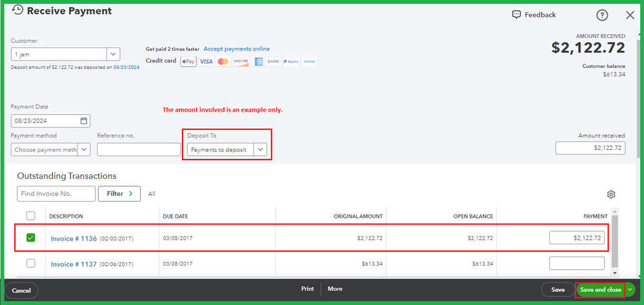This screenshot has height=305, width=644.
Task: Click the transactions table scroll down arrow
Action: (615, 273)
